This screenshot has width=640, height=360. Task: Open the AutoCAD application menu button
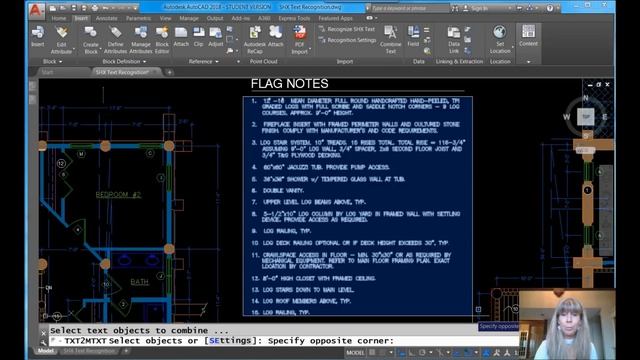click(36, 10)
